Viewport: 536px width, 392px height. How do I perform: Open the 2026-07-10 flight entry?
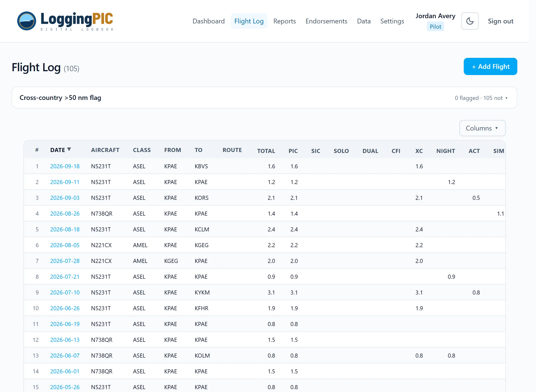pos(65,292)
